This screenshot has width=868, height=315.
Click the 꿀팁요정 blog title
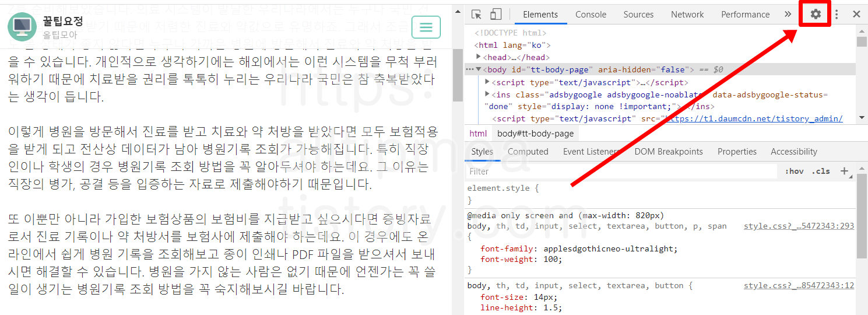pyautogui.click(x=63, y=22)
